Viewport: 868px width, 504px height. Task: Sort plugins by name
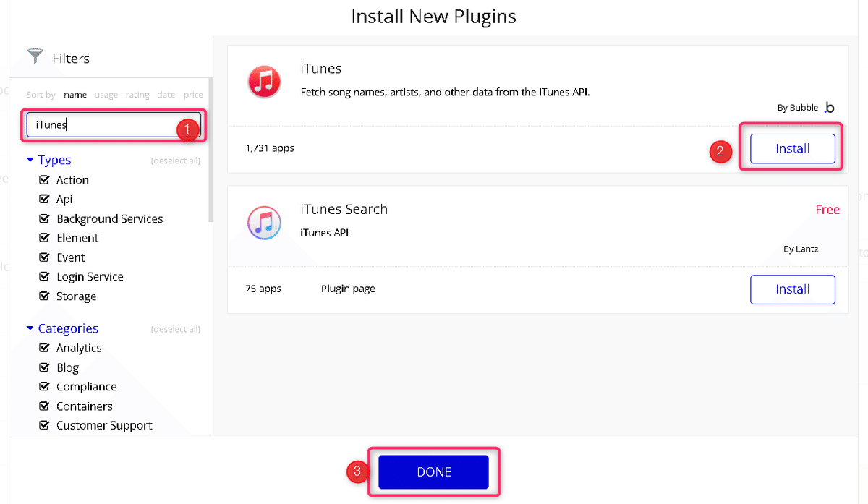(x=75, y=95)
